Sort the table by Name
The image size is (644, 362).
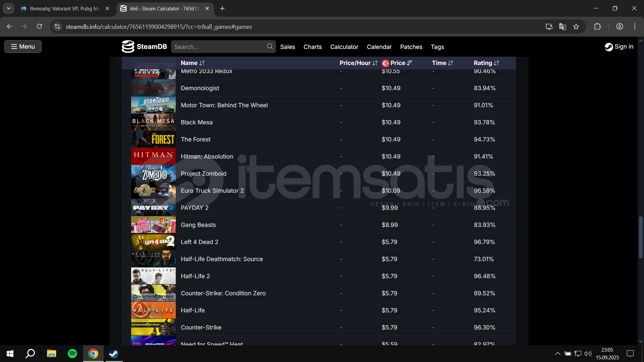click(x=193, y=63)
